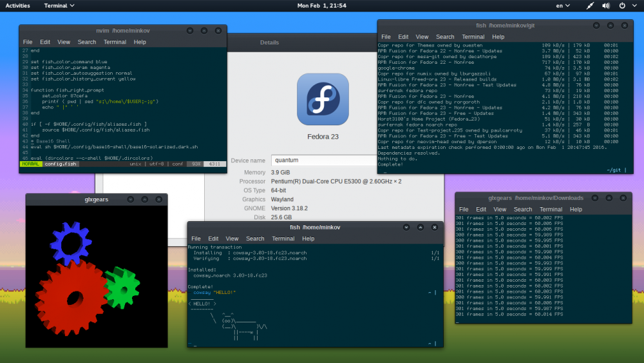Open Terminal menu in glxgears Downloads terminal
Screen dimensions: 644x363
point(551,210)
